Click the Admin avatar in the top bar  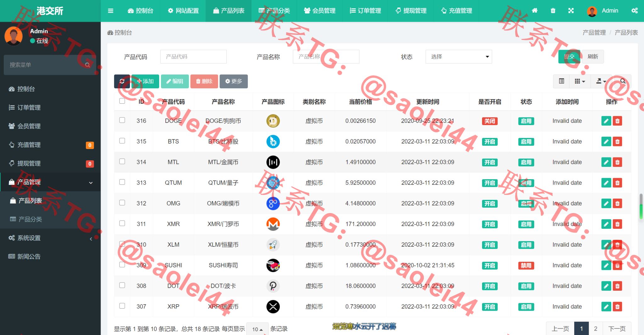[592, 11]
